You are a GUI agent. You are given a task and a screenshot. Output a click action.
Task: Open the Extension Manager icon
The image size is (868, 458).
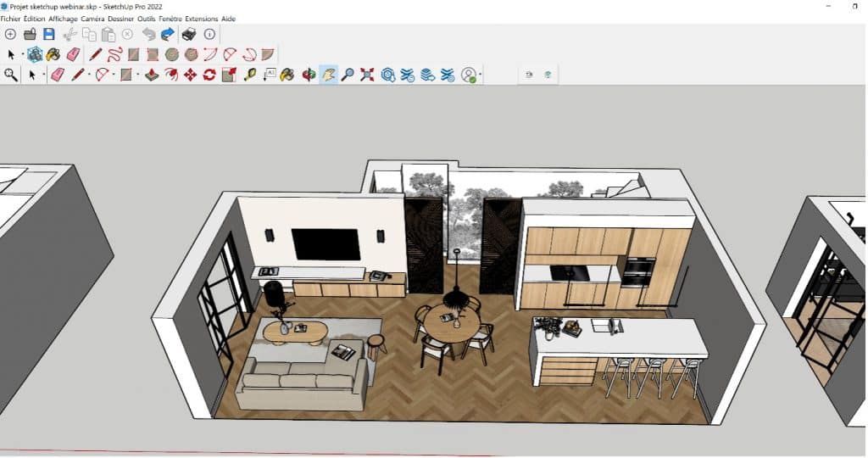tap(448, 74)
